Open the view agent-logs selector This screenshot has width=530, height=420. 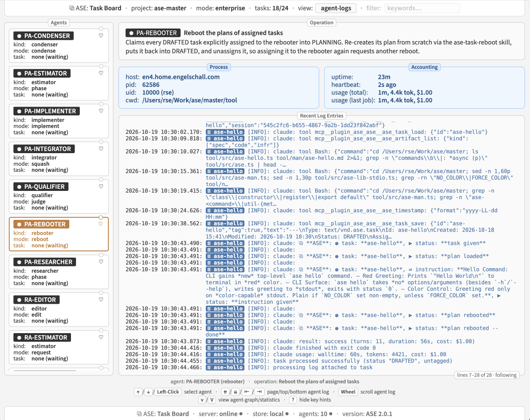tap(336, 8)
